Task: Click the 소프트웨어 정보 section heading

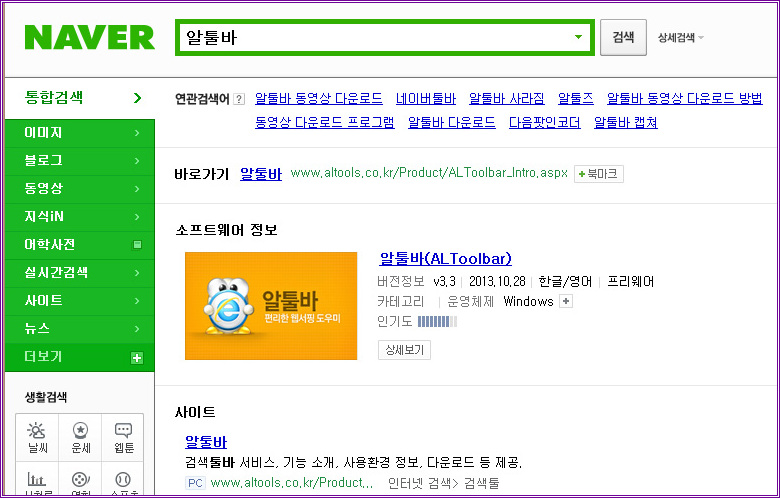Action: [x=226, y=230]
